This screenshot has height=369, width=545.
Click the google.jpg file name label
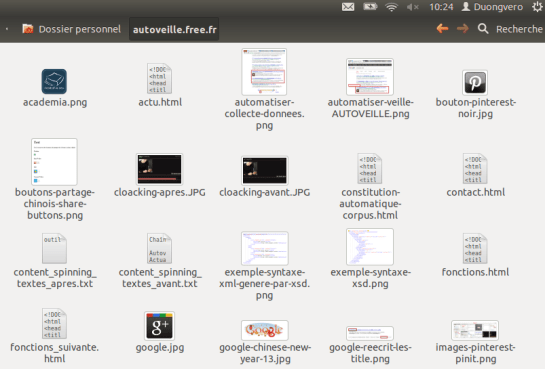pyautogui.click(x=160, y=347)
